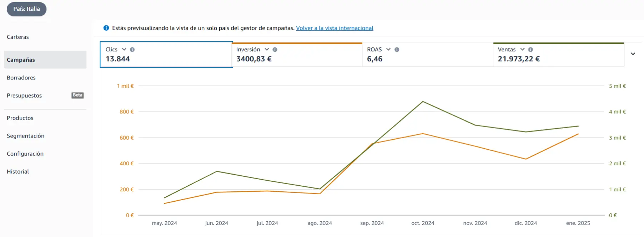The image size is (644, 237).
Task: Go to Segmentación in the sidebar
Action: coord(26,136)
